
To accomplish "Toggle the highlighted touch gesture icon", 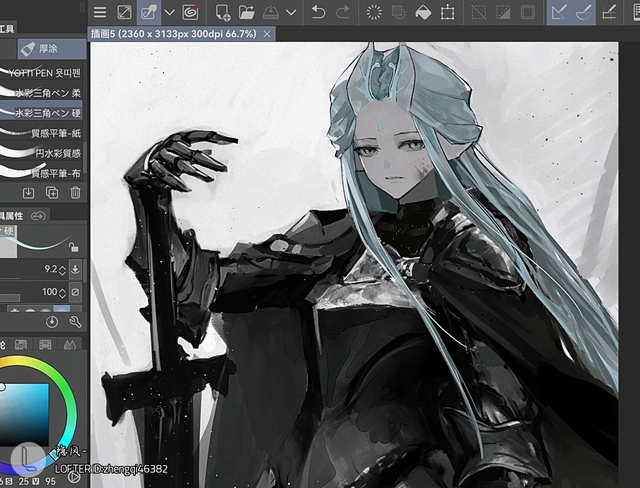I will (x=149, y=12).
